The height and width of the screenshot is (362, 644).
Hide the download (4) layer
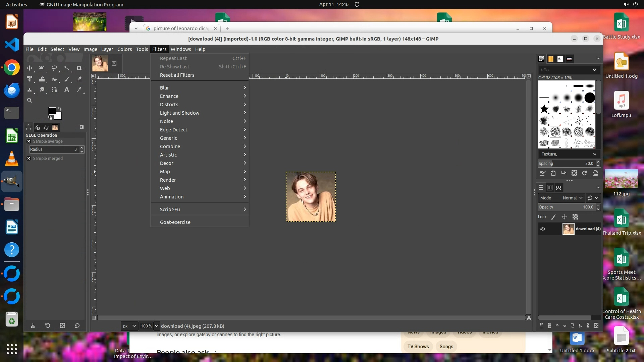(x=543, y=229)
